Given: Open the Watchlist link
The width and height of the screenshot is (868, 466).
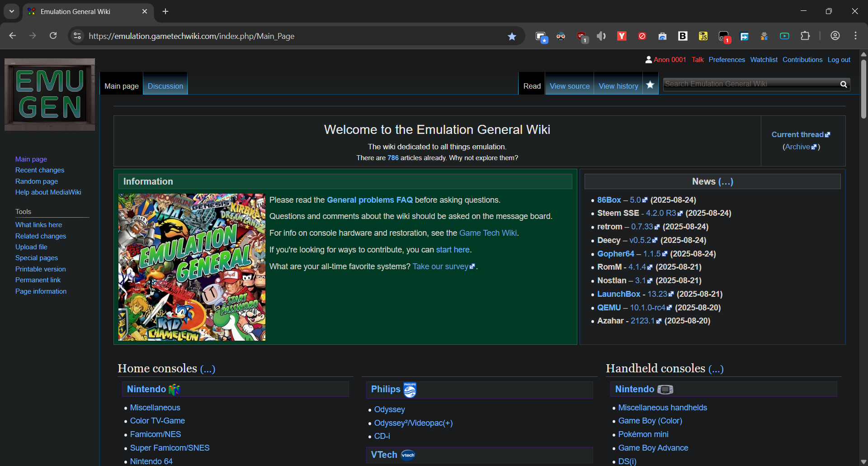Looking at the screenshot, I should pos(764,60).
